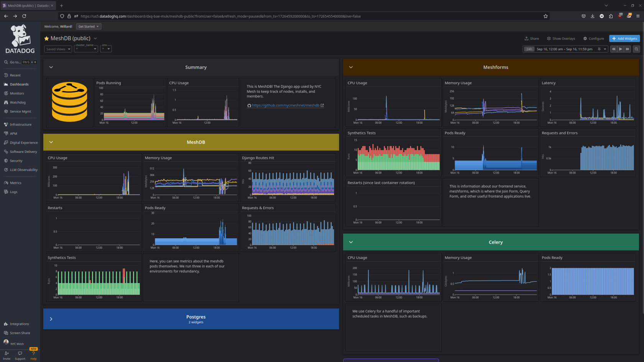Toggle Show Overlays on the dashboard

coord(561,39)
